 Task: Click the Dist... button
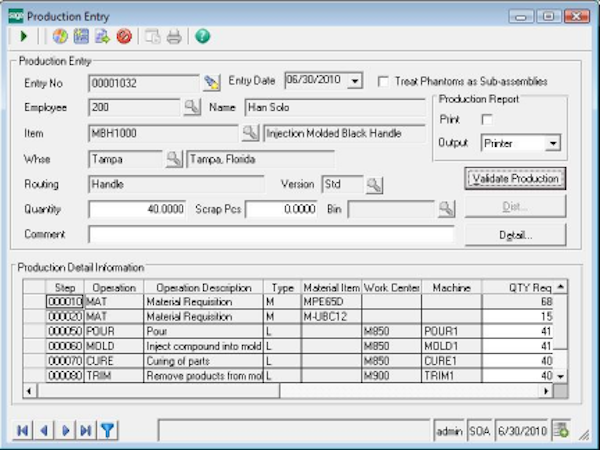coord(515,207)
